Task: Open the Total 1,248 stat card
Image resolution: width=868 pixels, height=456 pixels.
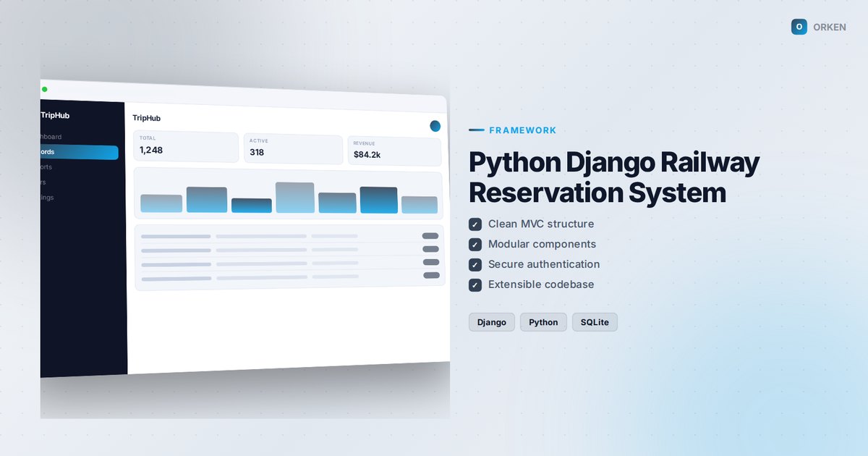Action: [x=186, y=147]
